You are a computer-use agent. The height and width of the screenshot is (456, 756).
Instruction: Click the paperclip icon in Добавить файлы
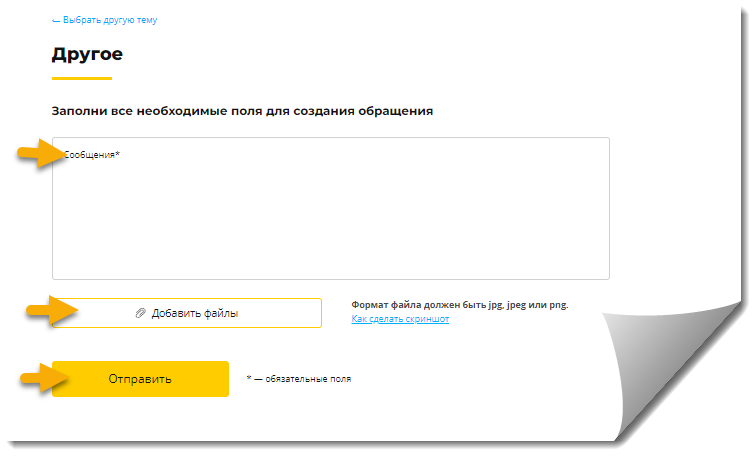(140, 313)
